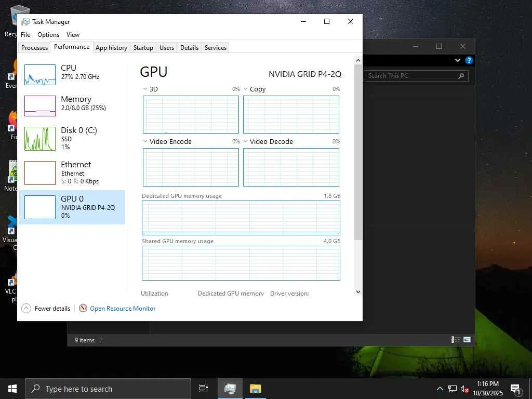Viewport: 532px width, 399px height.
Task: Select the Memory performance graph thumbnail
Action: [40, 106]
